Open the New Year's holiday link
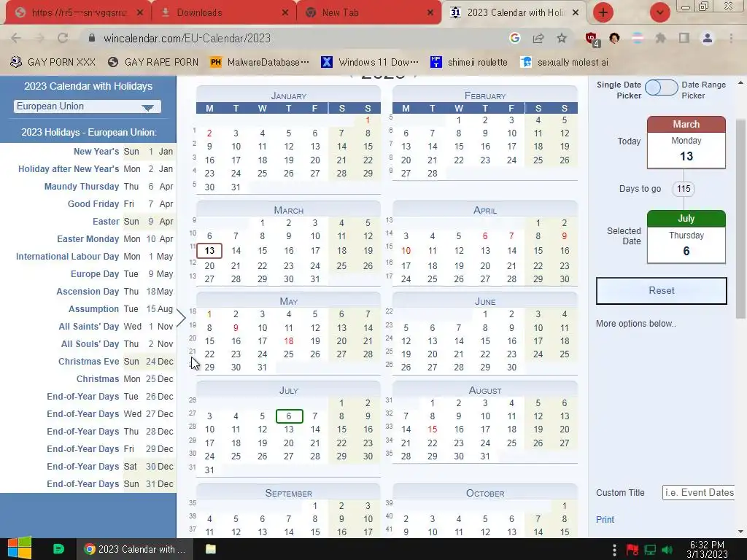The image size is (747, 560). (96, 152)
